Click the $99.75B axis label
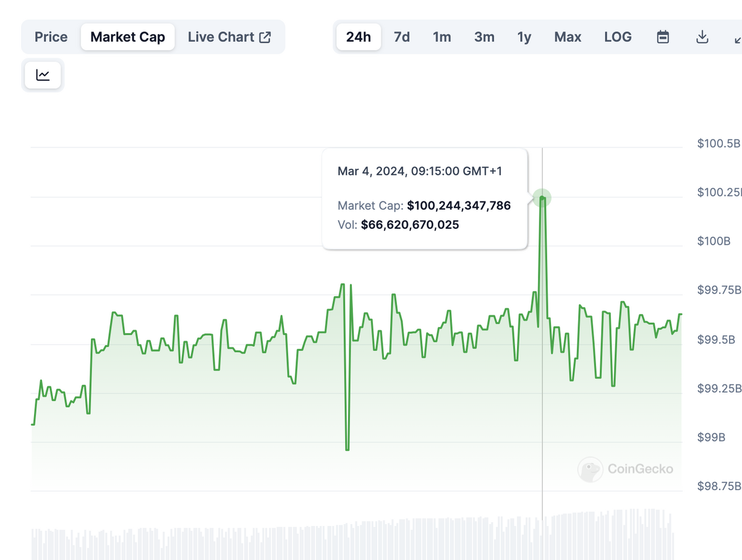The image size is (742, 560). pyautogui.click(x=719, y=290)
